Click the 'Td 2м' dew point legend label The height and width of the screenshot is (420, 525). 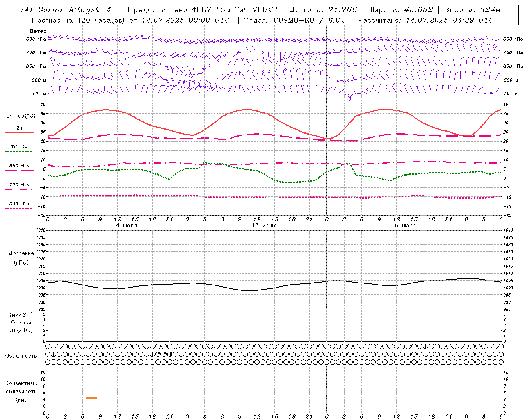[19, 147]
